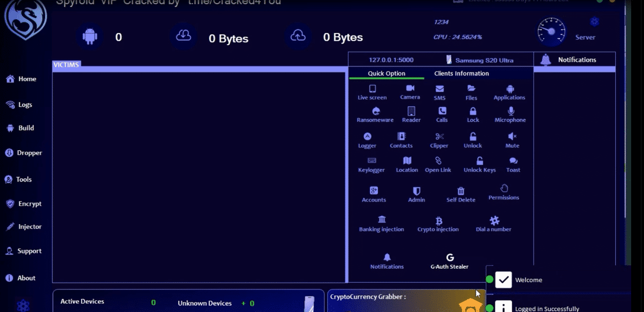This screenshot has width=644, height=312.
Task: Click the 127.0.0.1:5000 address text
Action: point(391,60)
